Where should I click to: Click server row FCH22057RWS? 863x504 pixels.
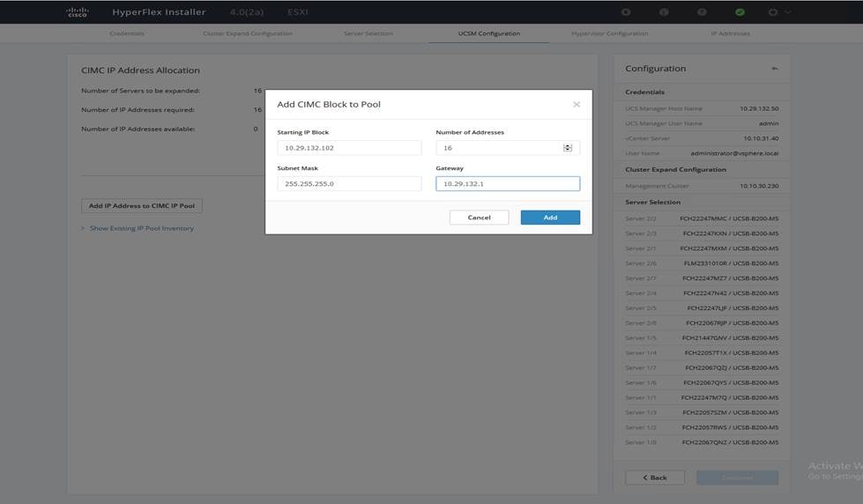[x=702, y=427]
